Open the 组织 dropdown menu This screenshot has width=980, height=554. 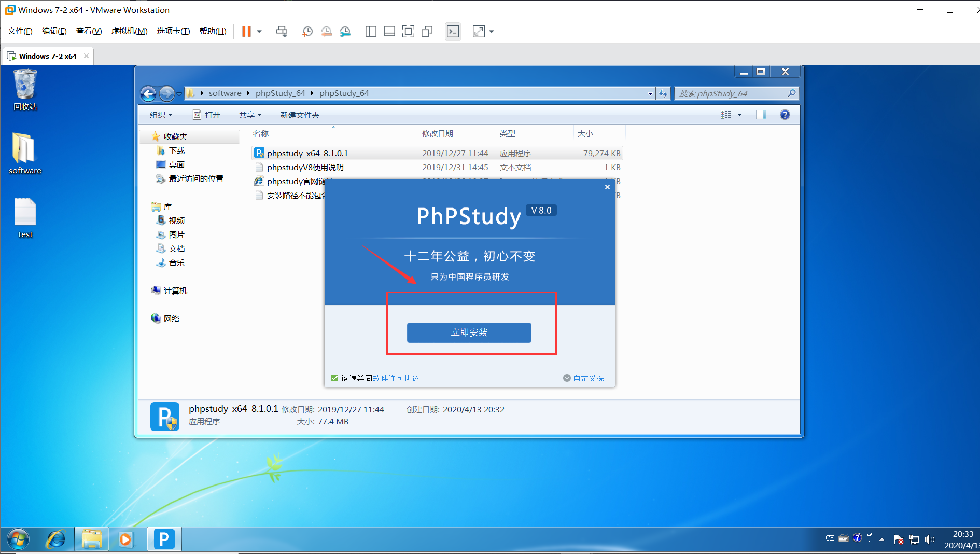pos(161,115)
